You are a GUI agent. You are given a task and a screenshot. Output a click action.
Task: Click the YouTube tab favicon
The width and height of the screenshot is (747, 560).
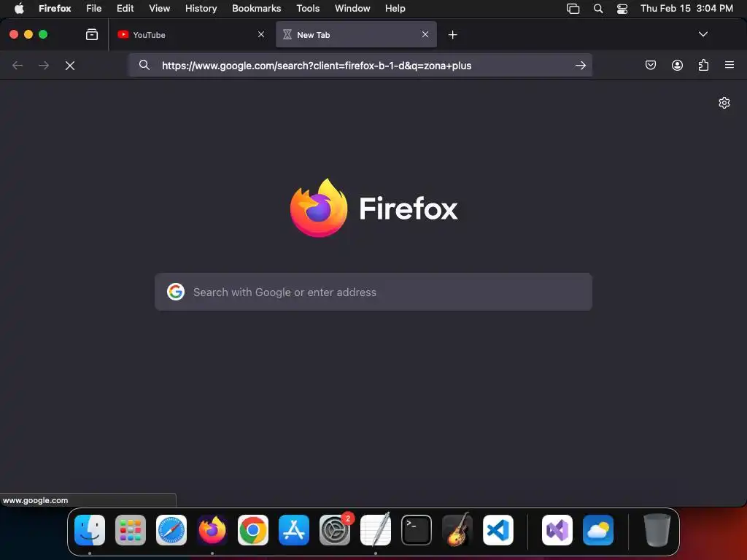pyautogui.click(x=123, y=34)
